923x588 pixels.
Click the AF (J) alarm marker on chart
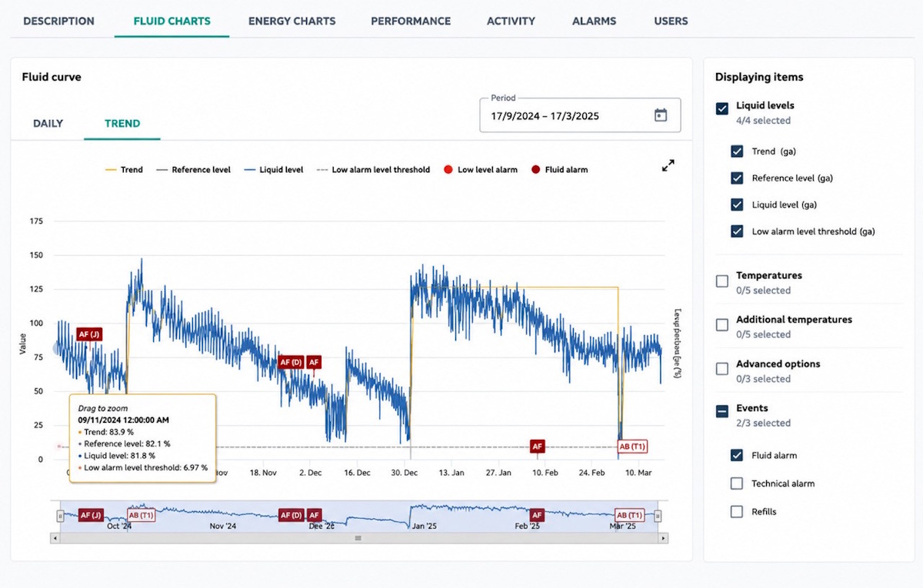click(x=89, y=334)
